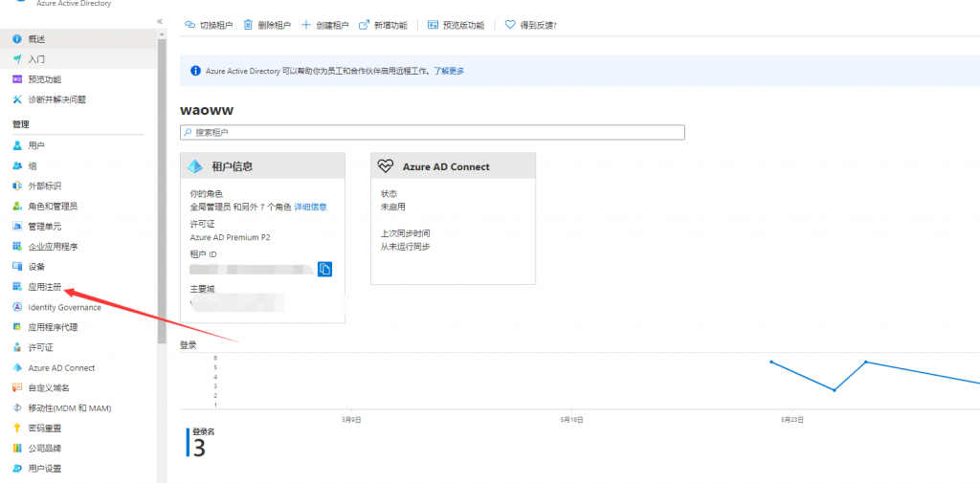
Task: Click the 组 group icon
Action: pyautogui.click(x=17, y=166)
